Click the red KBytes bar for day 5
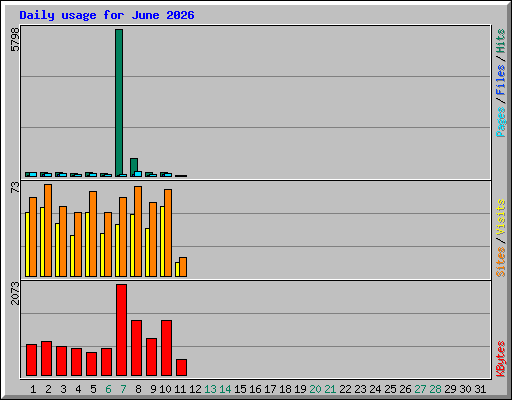 (91, 364)
